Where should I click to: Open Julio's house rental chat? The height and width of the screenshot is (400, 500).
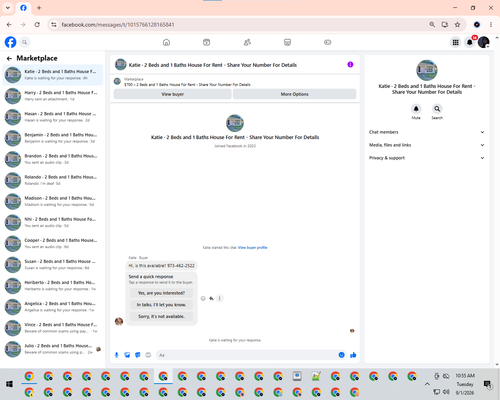tap(53, 349)
